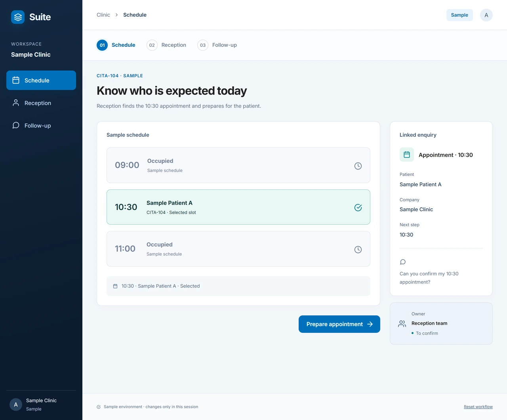Image resolution: width=507 pixels, height=420 pixels.
Task: Click the Reset workflow link
Action: point(478,407)
